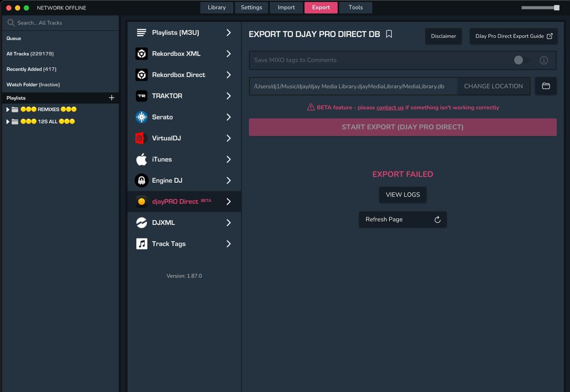Add new playlist with plus icon
The height and width of the screenshot is (392, 570).
point(111,98)
